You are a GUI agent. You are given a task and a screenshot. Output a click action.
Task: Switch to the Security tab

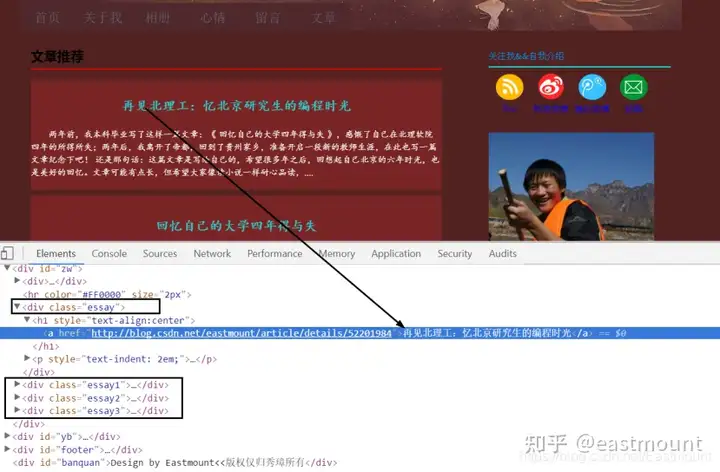coord(455,253)
